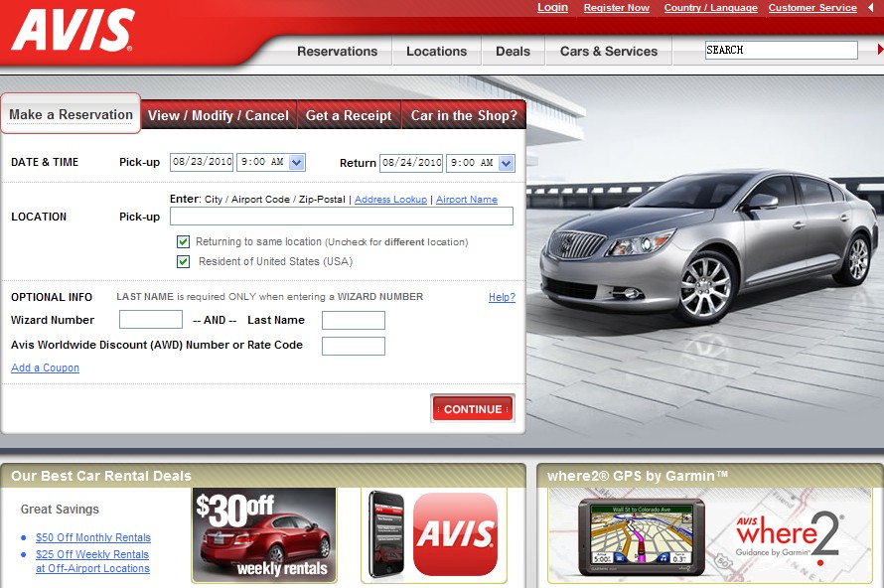Click the AVIS logo
This screenshot has width=884, height=588.
pyautogui.click(x=73, y=31)
